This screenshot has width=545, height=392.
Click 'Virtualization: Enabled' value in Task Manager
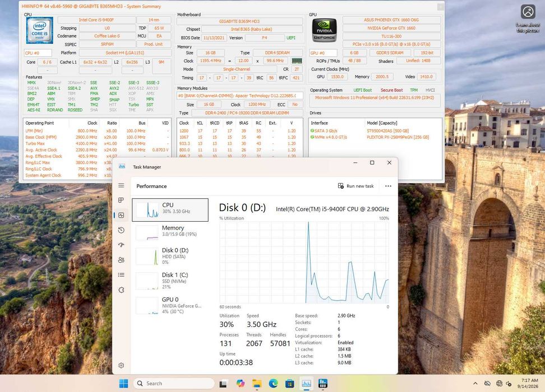pyautogui.click(x=345, y=342)
